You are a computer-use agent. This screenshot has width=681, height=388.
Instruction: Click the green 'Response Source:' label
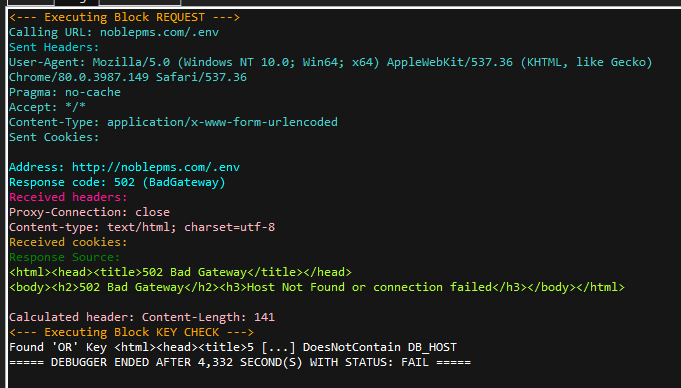tap(65, 257)
